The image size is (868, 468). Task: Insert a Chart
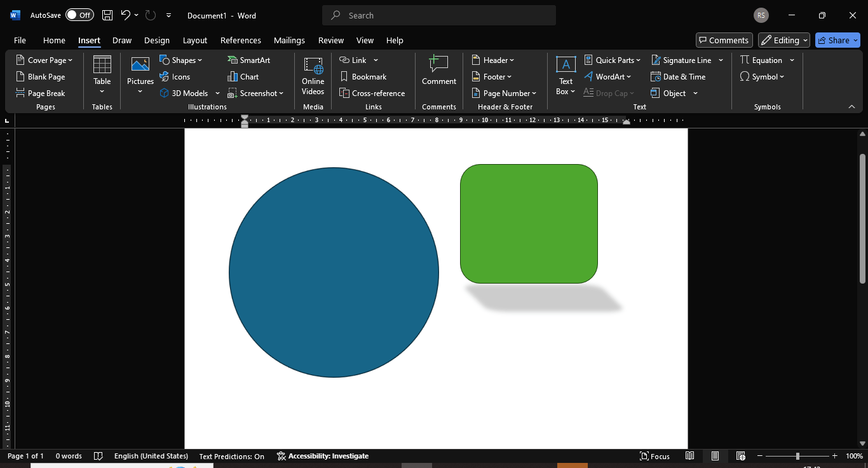coord(243,76)
